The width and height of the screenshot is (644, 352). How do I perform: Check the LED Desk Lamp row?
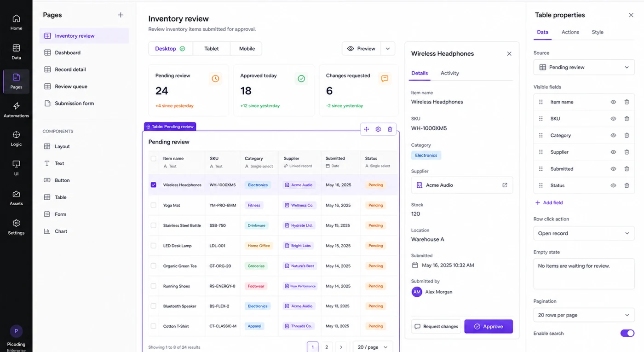(154, 246)
